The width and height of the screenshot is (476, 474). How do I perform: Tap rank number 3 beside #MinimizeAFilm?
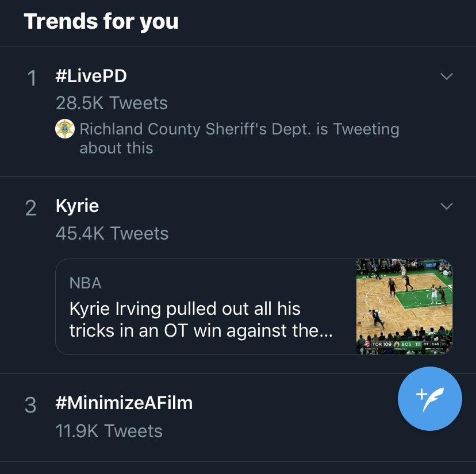tap(31, 405)
